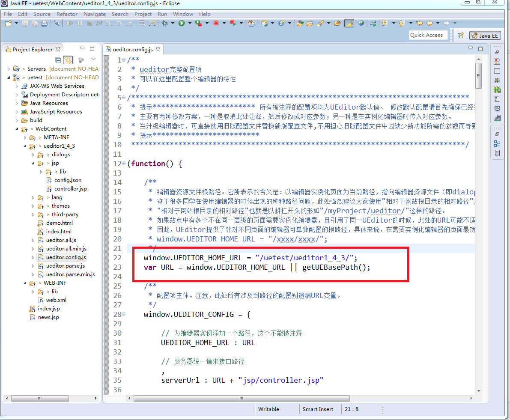The image size is (510, 420).
Task: Click the Save icon in toolbar
Action: (x=25, y=23)
